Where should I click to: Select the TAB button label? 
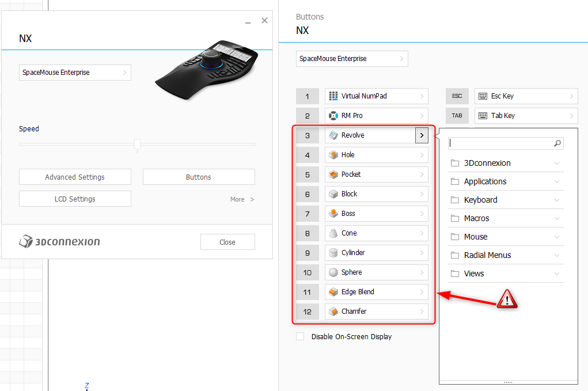pos(457,116)
